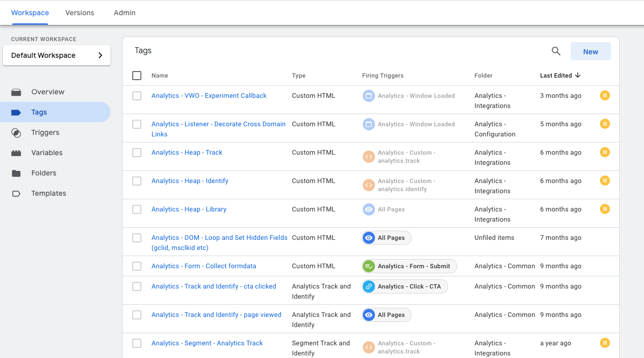Click paused icon for Decorate Cross Domain Links

point(605,124)
